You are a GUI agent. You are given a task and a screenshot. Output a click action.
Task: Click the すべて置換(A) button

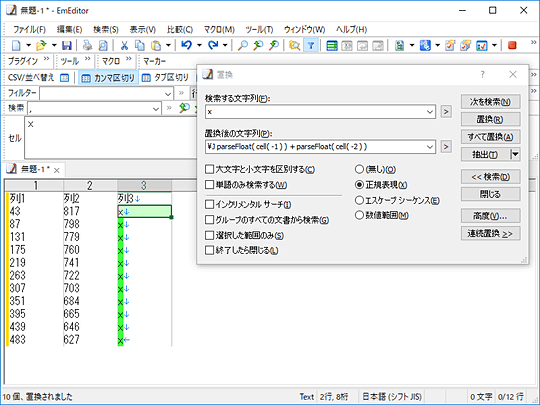point(490,137)
